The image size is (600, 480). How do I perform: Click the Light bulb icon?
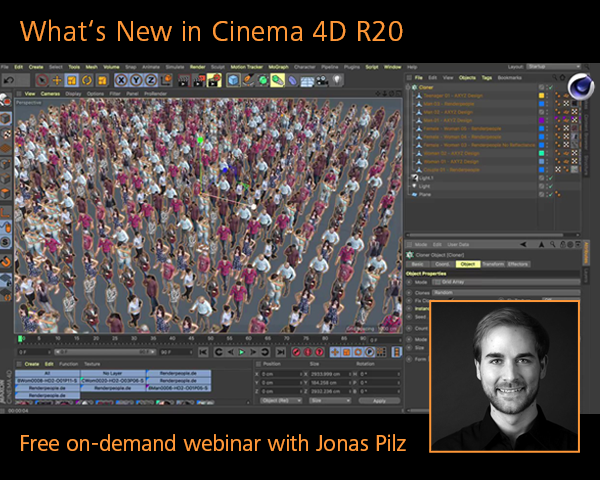(x=337, y=80)
